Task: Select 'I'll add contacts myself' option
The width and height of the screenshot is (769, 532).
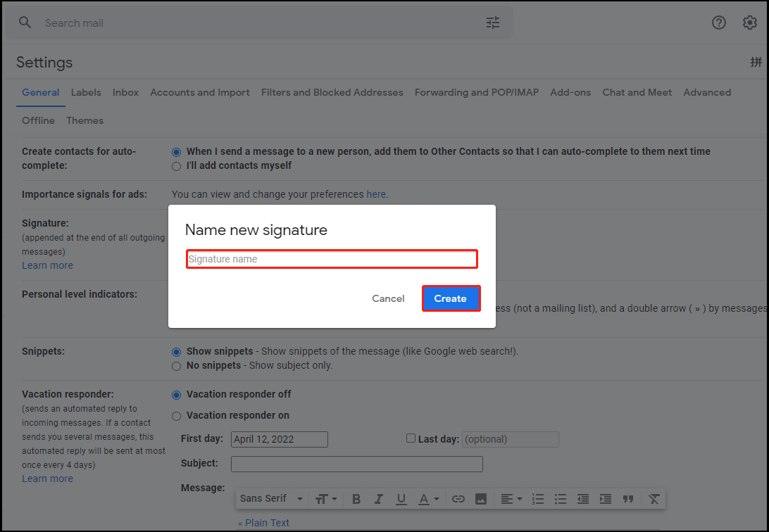Action: tap(177, 167)
